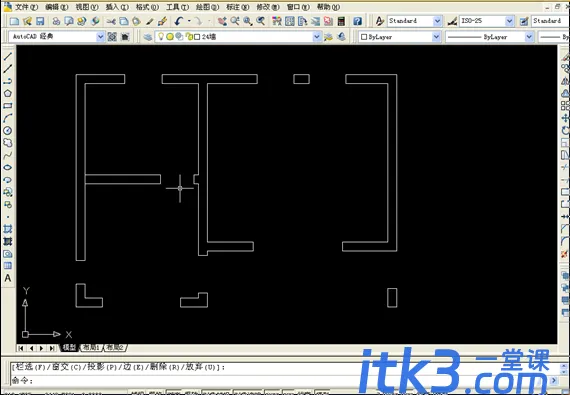Open the 文件 menu
The height and width of the screenshot is (395, 570).
pos(26,7)
